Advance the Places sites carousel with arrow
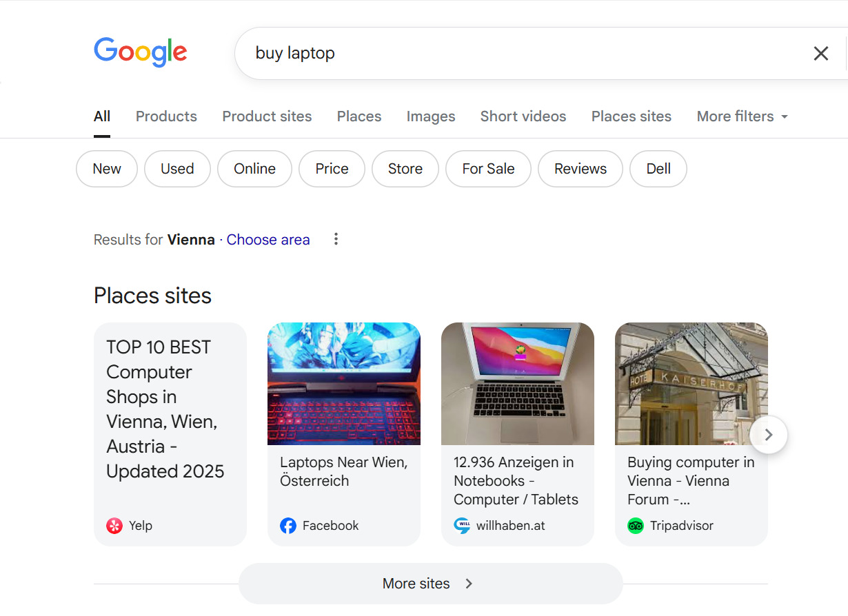This screenshot has height=616, width=848. [x=769, y=435]
